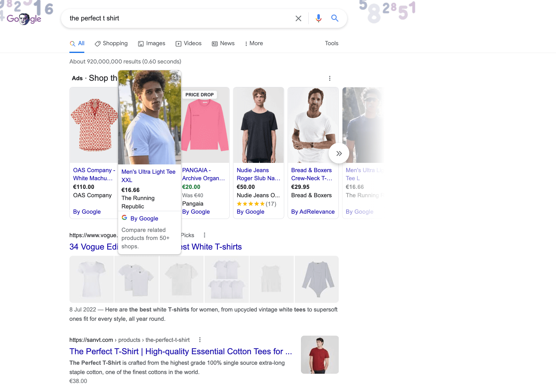Clear the search box with X
The width and height of the screenshot is (556, 392).
pyautogui.click(x=298, y=19)
